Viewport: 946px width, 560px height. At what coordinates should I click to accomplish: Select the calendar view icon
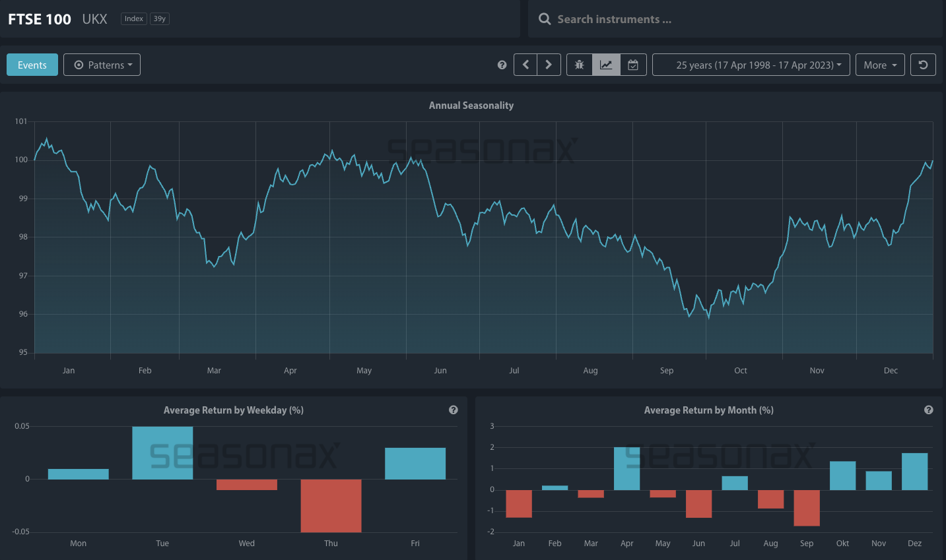[x=633, y=65]
